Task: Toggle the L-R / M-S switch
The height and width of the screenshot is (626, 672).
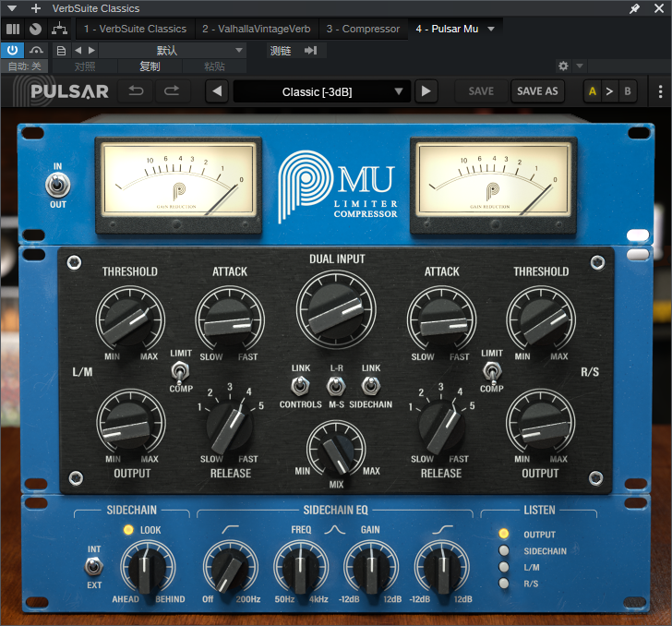Action: point(336,386)
